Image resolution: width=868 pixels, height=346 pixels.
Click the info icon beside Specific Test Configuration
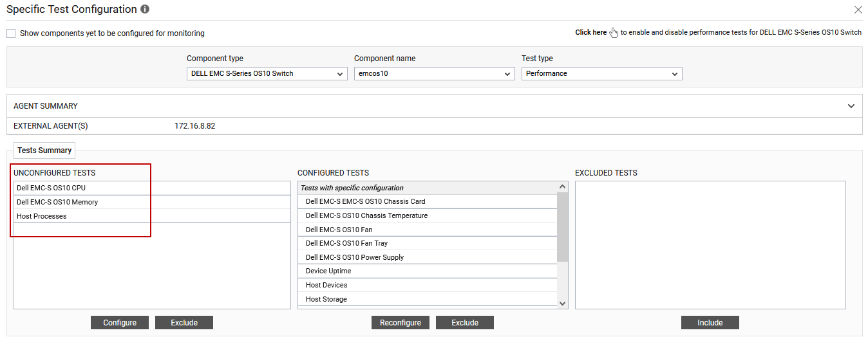tap(145, 10)
